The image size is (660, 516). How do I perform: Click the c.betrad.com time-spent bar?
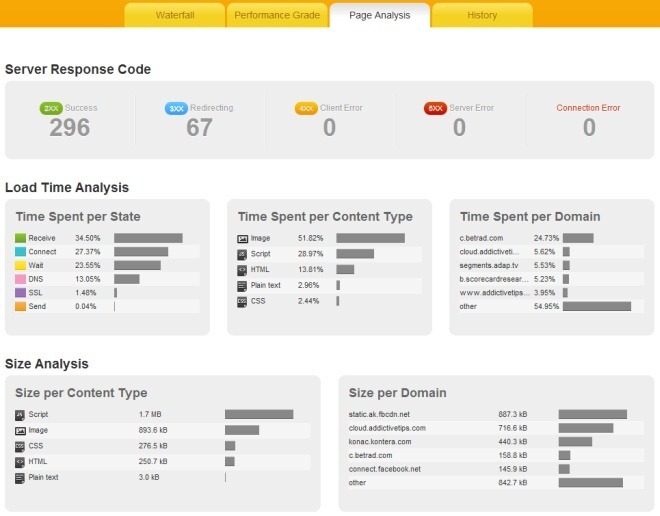click(578, 238)
